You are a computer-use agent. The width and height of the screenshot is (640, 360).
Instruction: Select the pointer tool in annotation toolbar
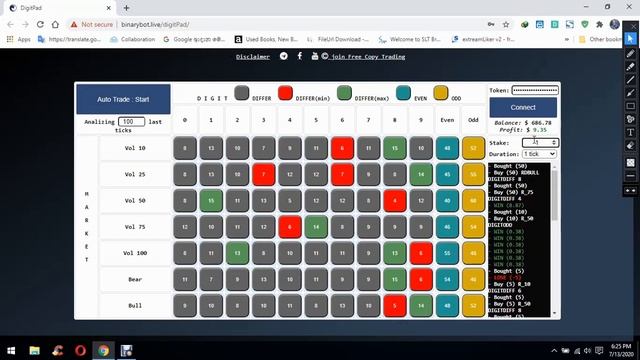pyautogui.click(x=631, y=38)
